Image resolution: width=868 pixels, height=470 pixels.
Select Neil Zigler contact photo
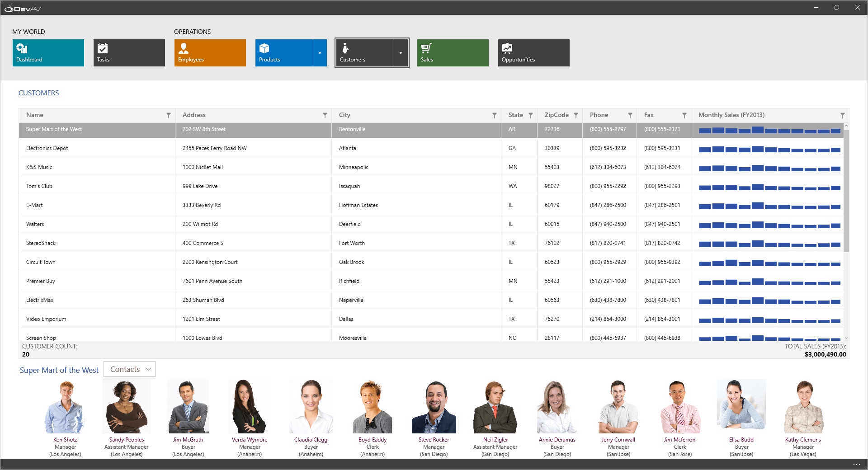tap(495, 407)
